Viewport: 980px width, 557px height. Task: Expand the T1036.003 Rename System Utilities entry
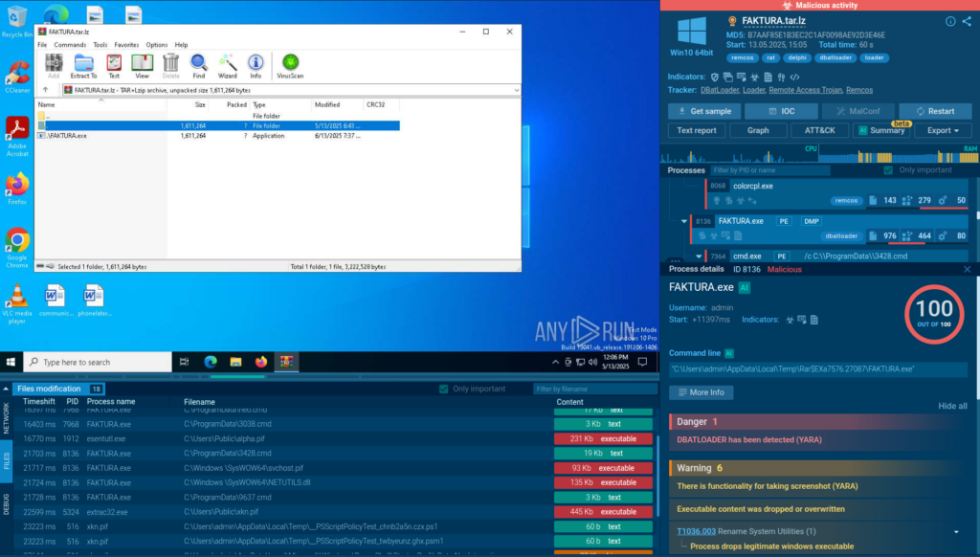[955, 531]
